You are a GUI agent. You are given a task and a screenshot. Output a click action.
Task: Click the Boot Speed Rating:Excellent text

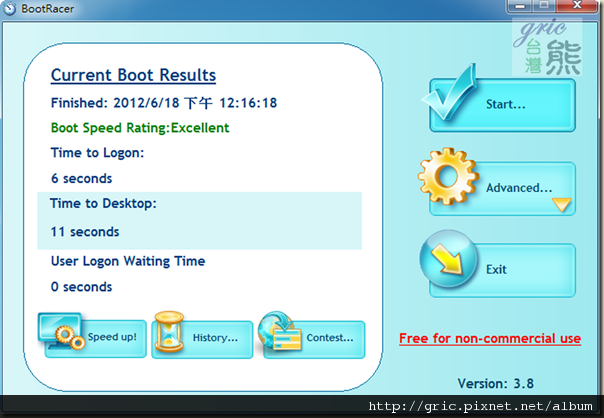[140, 128]
